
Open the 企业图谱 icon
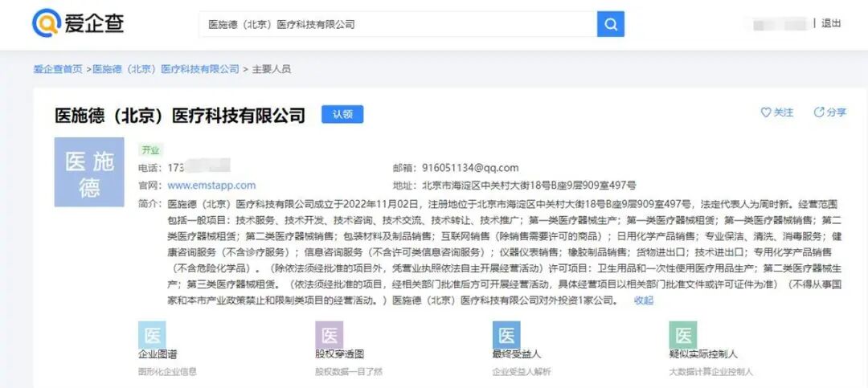point(152,335)
